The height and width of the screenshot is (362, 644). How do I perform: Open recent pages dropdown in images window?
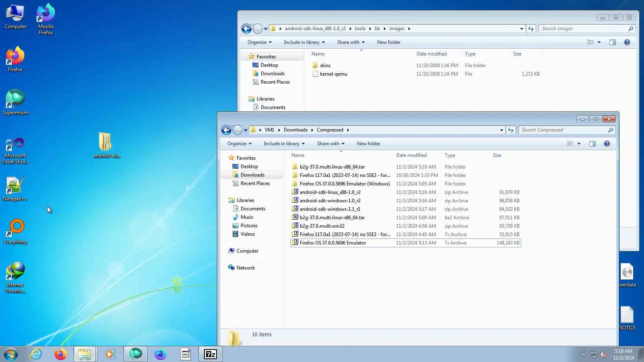(266, 29)
